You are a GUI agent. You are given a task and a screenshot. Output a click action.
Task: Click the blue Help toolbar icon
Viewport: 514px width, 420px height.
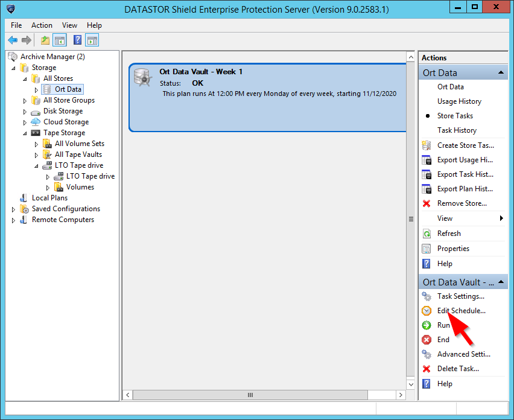(77, 40)
